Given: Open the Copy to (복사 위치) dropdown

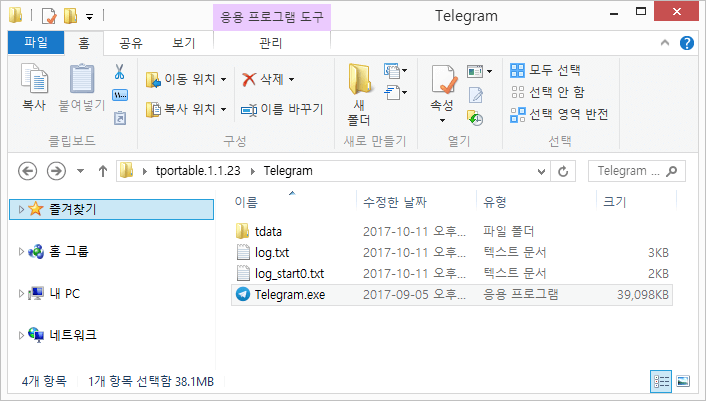Looking at the screenshot, I should [x=187, y=109].
